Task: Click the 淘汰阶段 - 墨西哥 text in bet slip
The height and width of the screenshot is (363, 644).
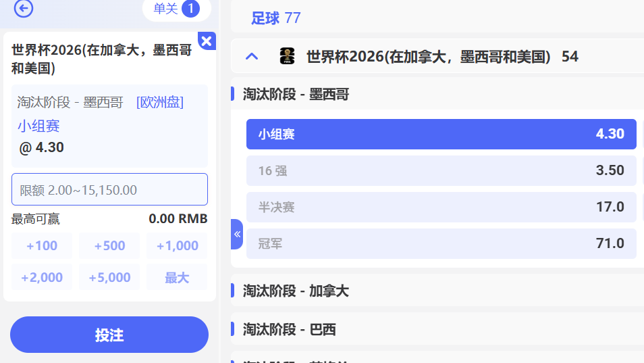Action: pos(70,102)
